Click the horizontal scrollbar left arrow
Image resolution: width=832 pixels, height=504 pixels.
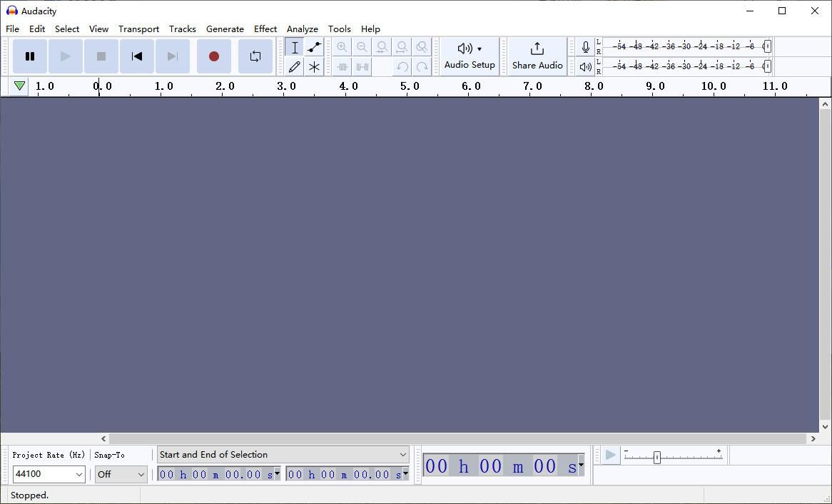click(103, 439)
